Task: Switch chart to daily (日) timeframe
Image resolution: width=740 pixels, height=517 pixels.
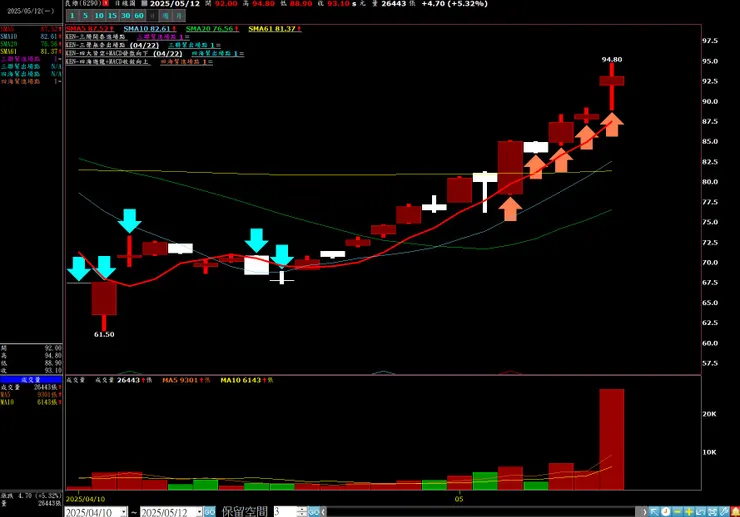Action: (152, 16)
